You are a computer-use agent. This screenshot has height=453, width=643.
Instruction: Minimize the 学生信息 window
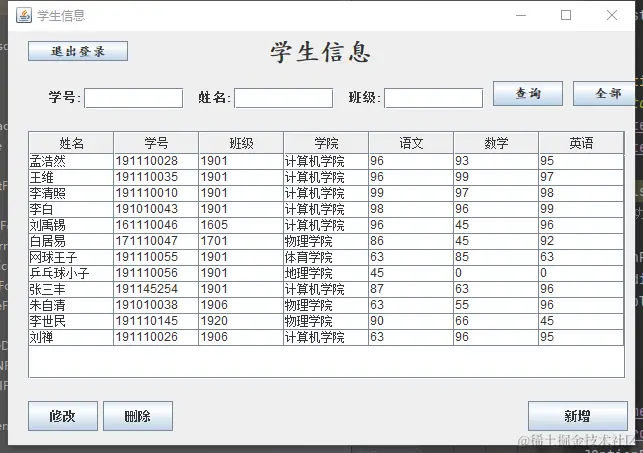click(x=521, y=16)
